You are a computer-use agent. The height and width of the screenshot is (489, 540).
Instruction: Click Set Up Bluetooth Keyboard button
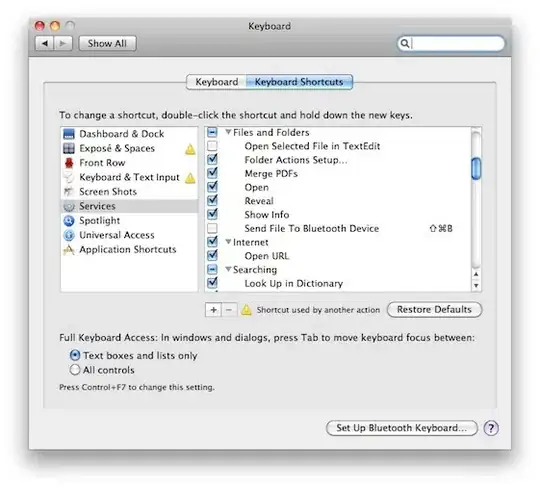tap(402, 428)
